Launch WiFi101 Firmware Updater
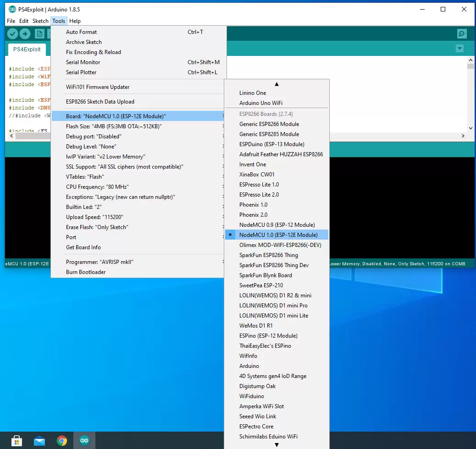Viewport: 476px width, 449px height. pos(138,87)
